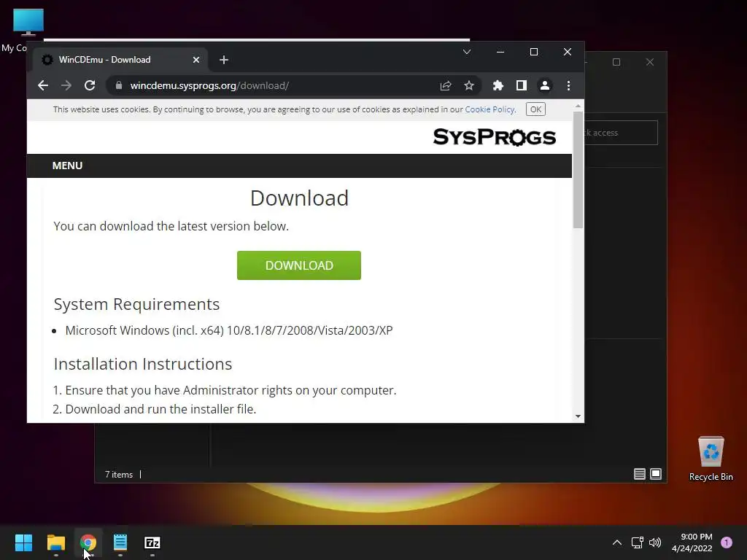Click the Chrome taskbar icon
The height and width of the screenshot is (560, 747).
point(88,542)
